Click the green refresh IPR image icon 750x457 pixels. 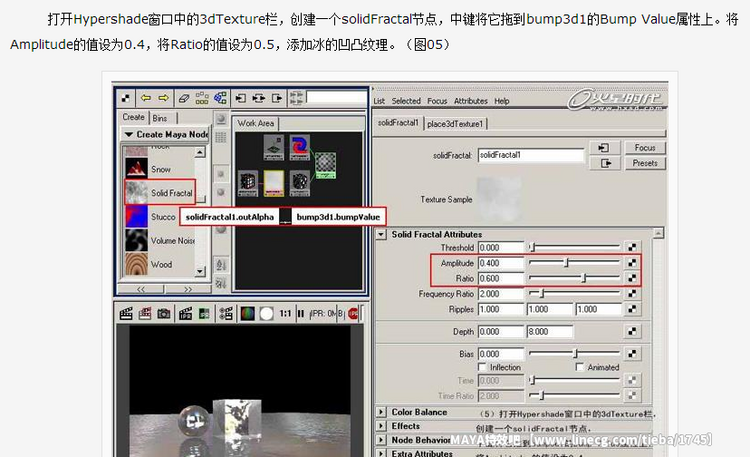pos(204,314)
